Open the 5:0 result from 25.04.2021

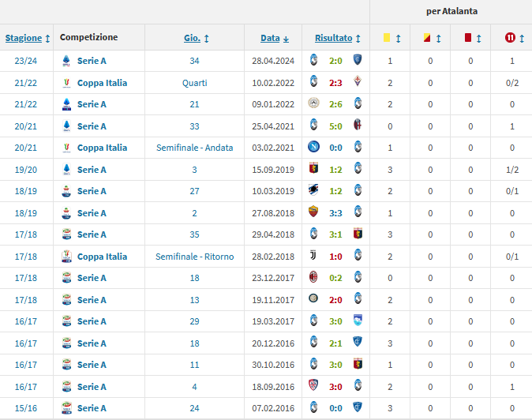(335, 126)
